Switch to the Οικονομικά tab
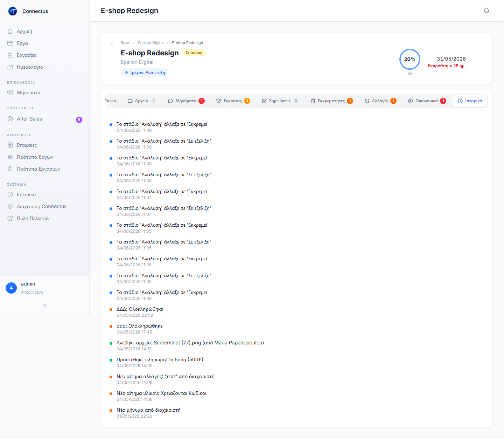Image resolution: width=504 pixels, height=439 pixels. coord(427,101)
